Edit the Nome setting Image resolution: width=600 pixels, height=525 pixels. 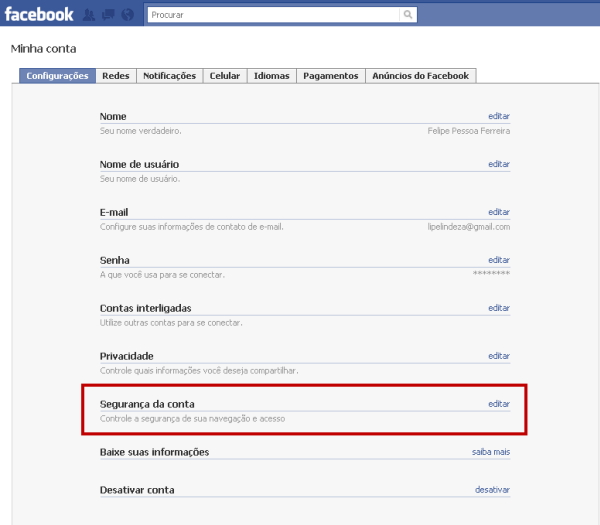click(499, 116)
